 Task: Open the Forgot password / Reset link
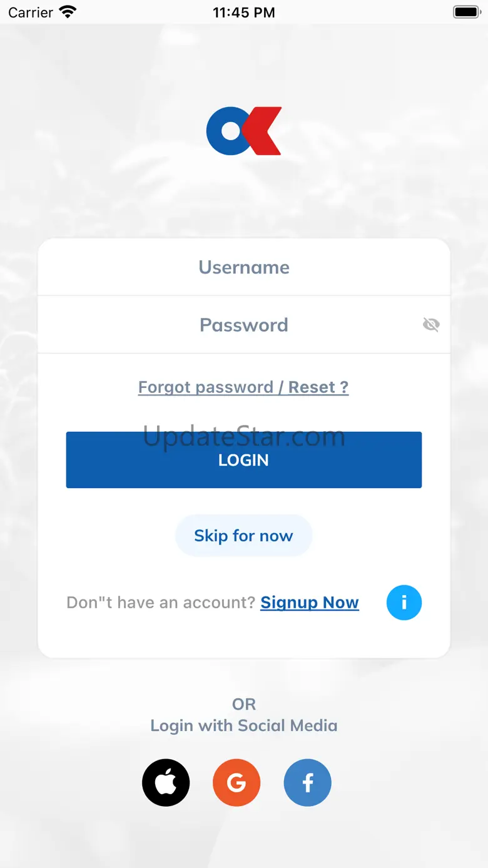click(243, 387)
